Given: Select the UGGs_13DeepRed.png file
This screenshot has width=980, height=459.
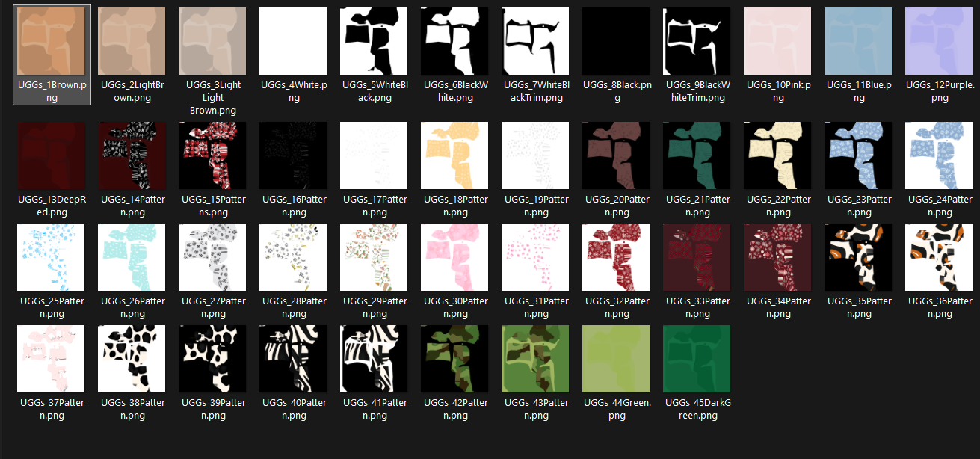Looking at the screenshot, I should point(52,155).
